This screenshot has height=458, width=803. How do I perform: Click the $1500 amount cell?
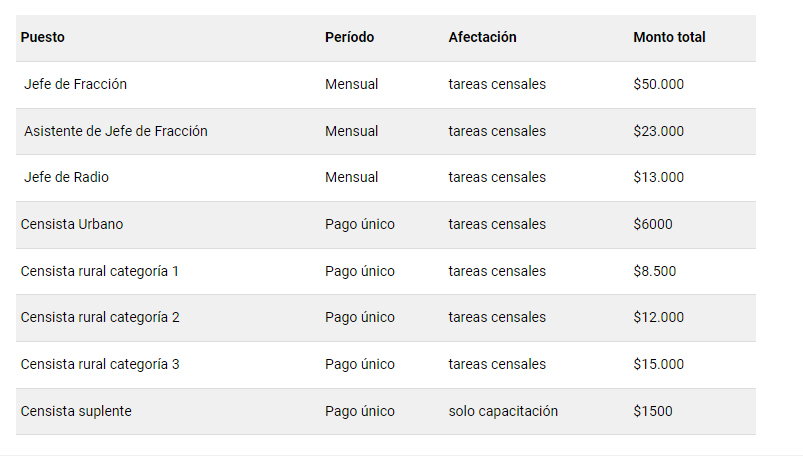pyautogui.click(x=653, y=411)
